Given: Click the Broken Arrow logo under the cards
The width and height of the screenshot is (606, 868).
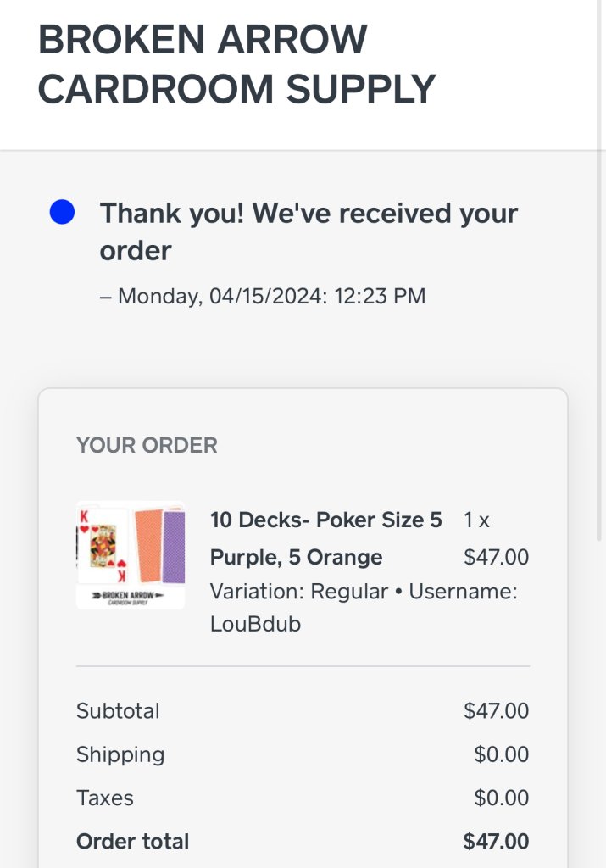Looking at the screenshot, I should coord(130,597).
